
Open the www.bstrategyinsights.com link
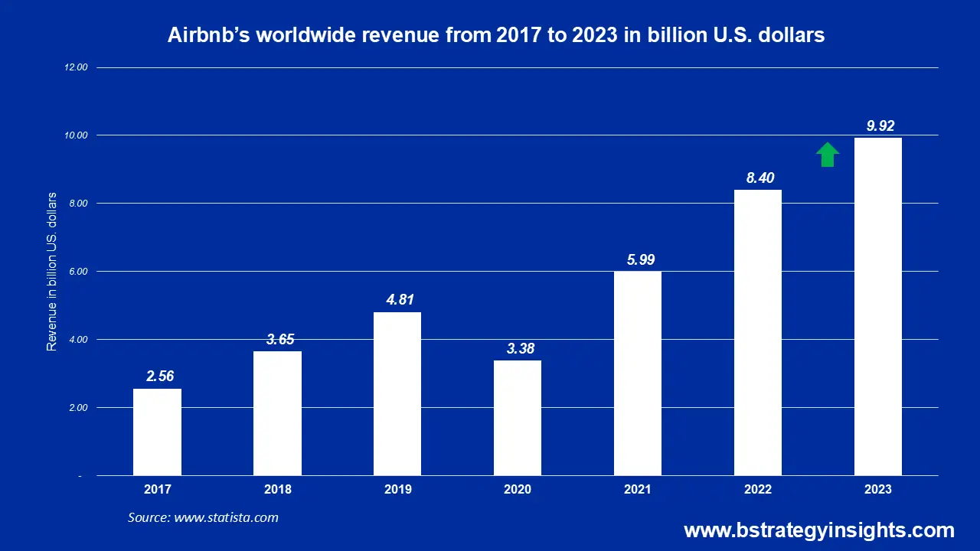818,530
